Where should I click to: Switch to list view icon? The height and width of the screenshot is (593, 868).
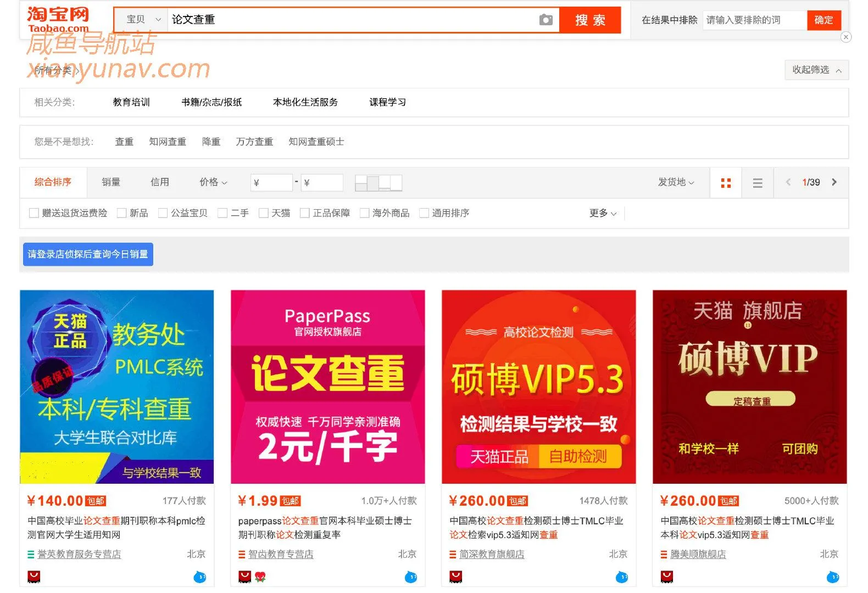click(x=758, y=183)
